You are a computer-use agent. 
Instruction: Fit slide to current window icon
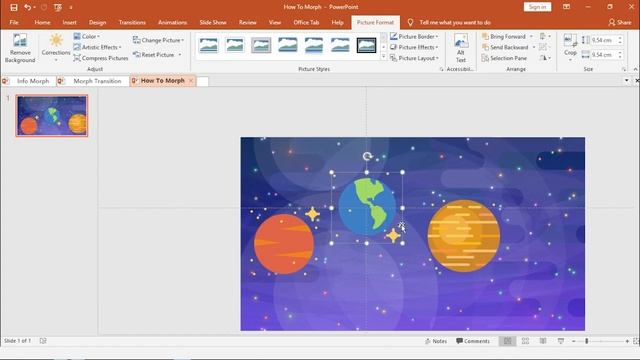point(636,341)
